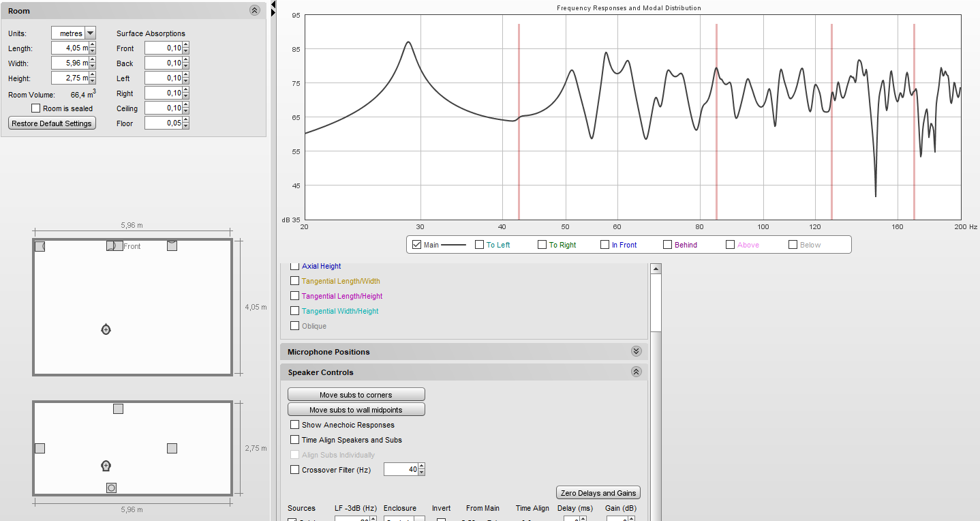The width and height of the screenshot is (980, 521).
Task: Select left corner speaker in plan view
Action: [40, 246]
